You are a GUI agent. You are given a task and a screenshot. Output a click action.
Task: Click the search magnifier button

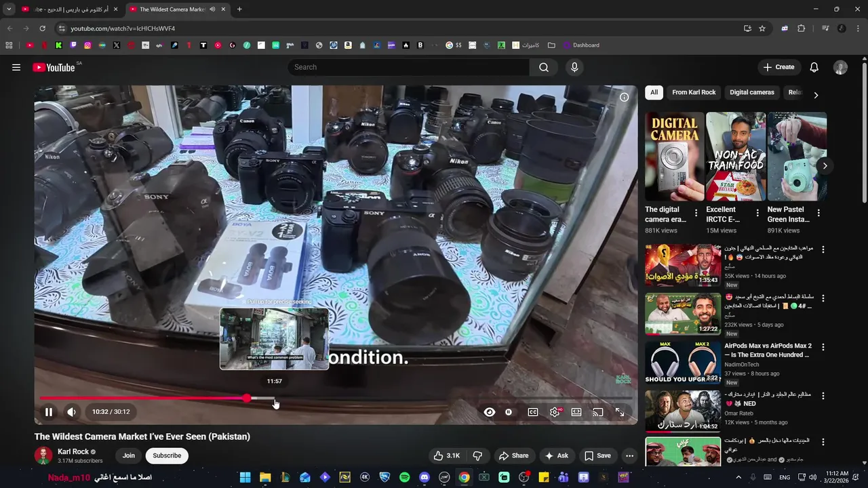click(x=544, y=67)
